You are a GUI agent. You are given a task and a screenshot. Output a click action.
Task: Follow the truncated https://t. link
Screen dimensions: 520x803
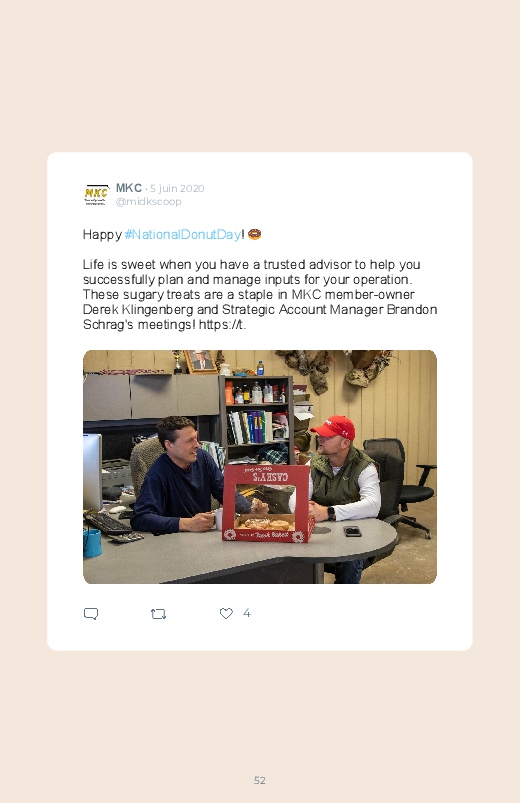coord(222,325)
